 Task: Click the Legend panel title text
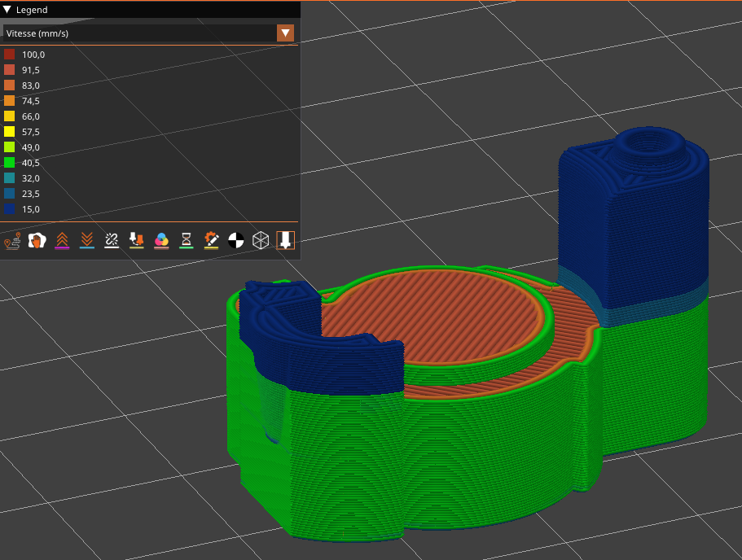coord(32,10)
